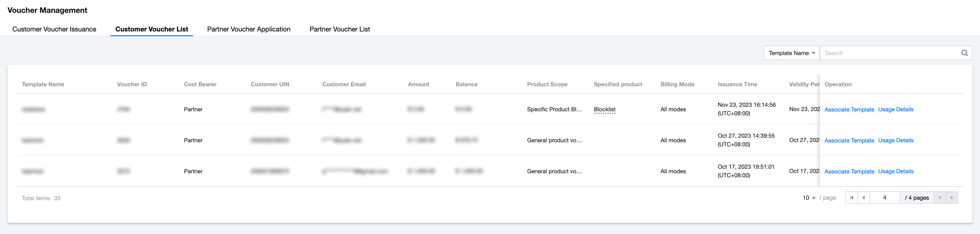The height and width of the screenshot is (234, 980).
Task: Click the search magnifier icon
Action: (x=964, y=53)
